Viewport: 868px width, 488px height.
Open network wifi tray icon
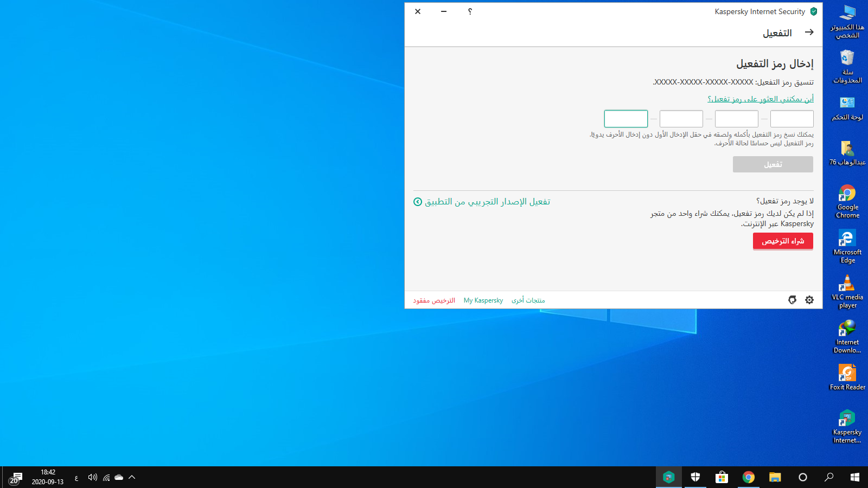(x=106, y=477)
